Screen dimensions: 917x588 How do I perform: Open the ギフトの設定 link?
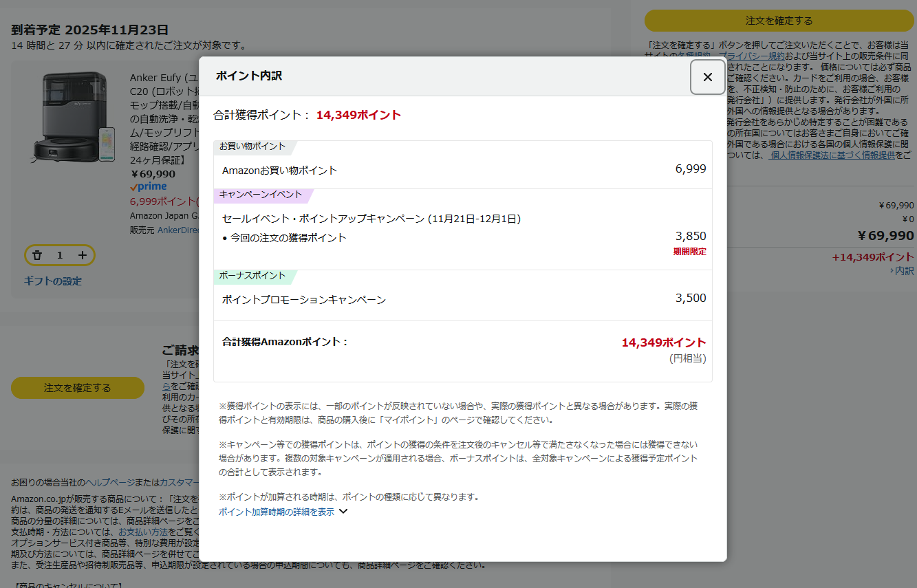53,281
